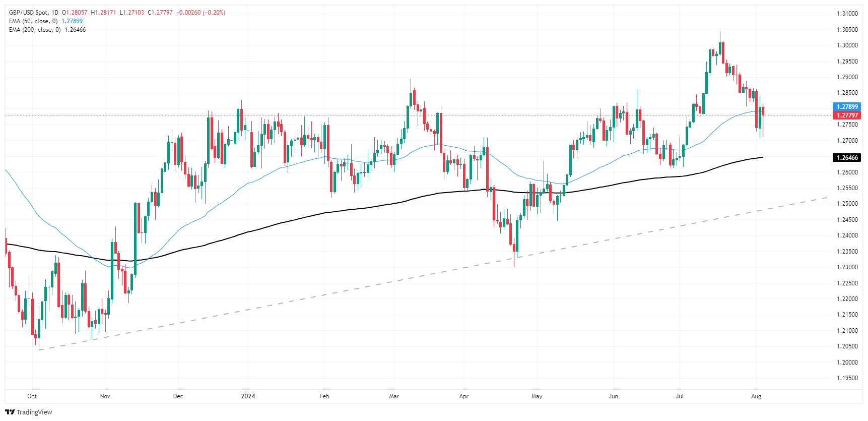Click the red 1.27797 current price tag
Screen dimensions: 868x421
[x=847, y=115]
